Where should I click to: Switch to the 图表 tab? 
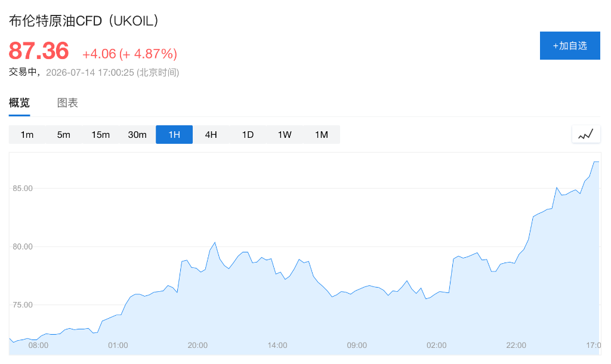click(67, 103)
